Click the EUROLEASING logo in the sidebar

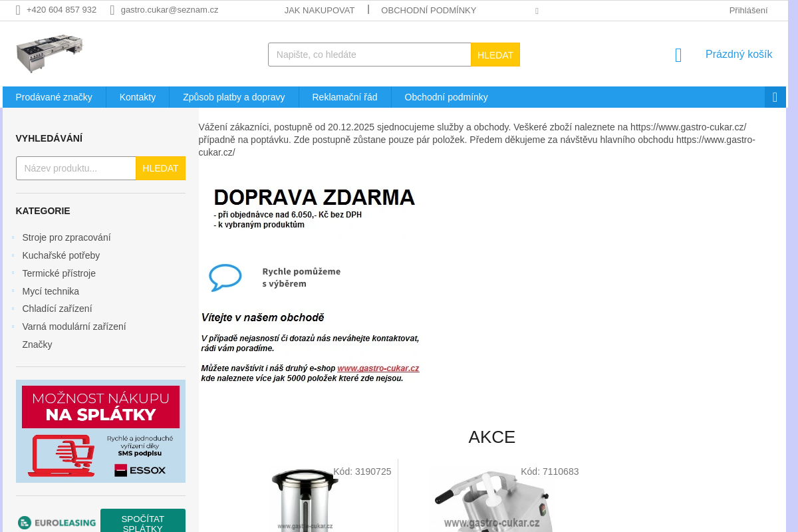coord(57,523)
